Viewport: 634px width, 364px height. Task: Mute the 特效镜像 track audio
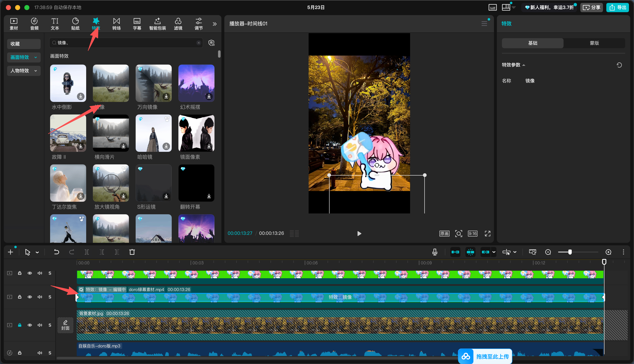coord(40,297)
